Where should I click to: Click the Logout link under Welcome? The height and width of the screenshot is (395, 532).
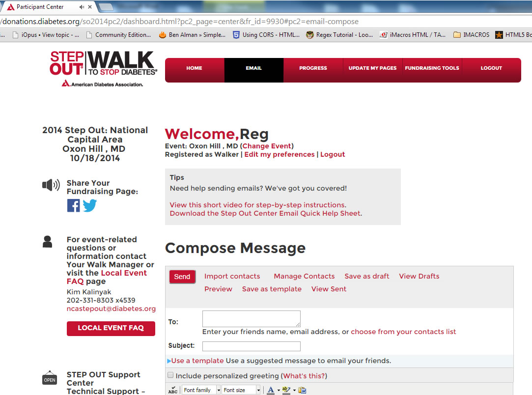point(333,154)
